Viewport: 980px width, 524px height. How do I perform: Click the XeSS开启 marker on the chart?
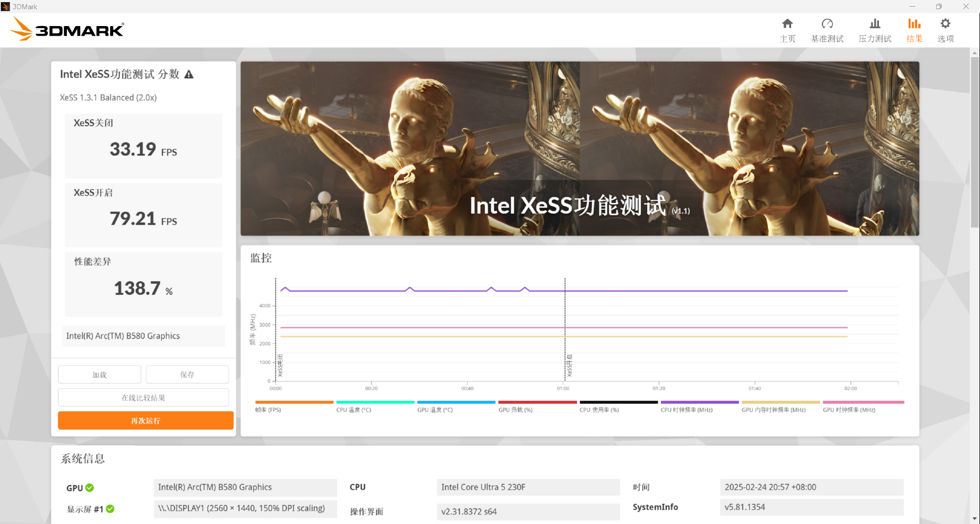[x=570, y=366]
